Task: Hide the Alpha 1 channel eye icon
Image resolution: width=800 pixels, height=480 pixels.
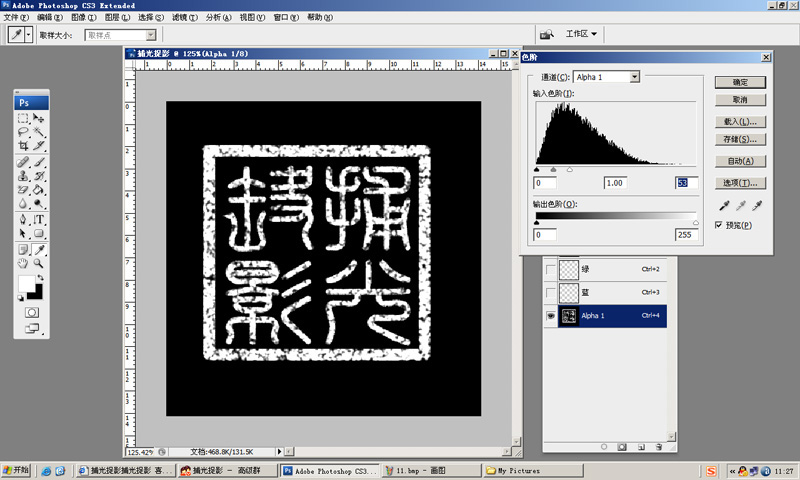Action: pyautogui.click(x=551, y=316)
